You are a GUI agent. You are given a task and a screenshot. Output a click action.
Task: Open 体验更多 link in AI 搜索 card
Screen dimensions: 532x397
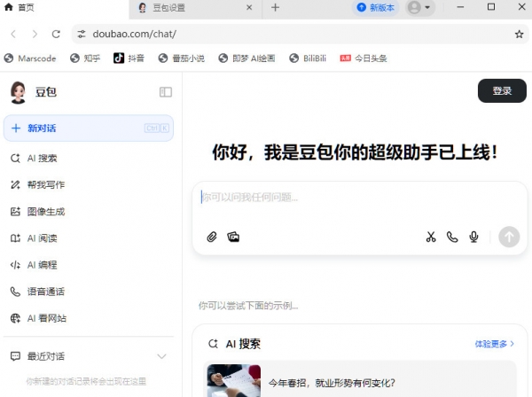click(x=495, y=344)
